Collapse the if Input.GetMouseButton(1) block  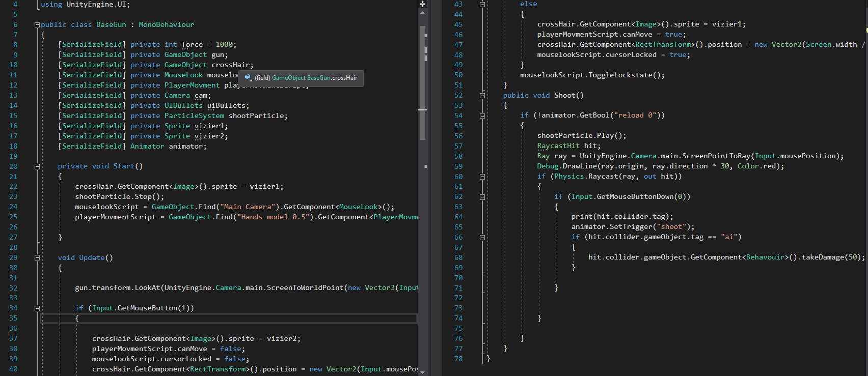pos(37,308)
